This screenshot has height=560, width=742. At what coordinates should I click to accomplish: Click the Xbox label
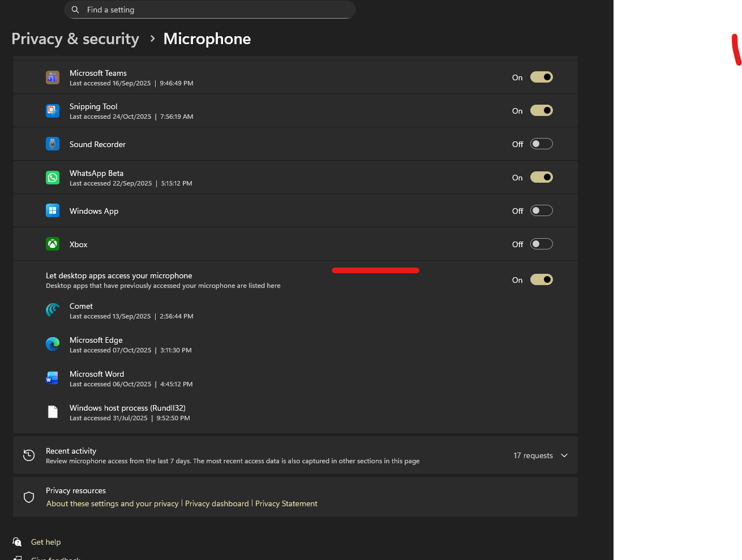point(79,244)
